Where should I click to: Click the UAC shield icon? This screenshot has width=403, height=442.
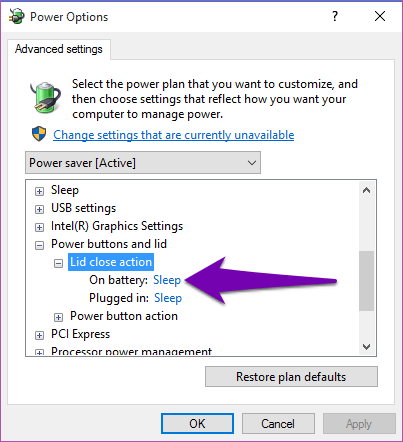point(39,134)
